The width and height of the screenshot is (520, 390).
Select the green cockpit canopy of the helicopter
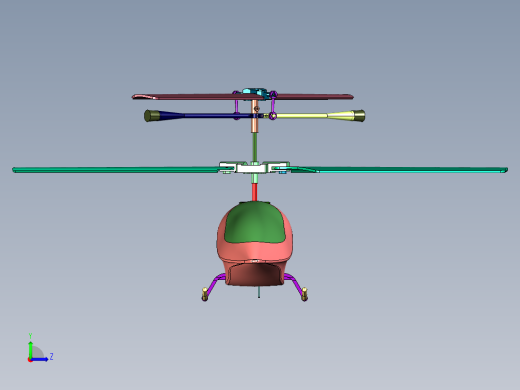(255, 223)
